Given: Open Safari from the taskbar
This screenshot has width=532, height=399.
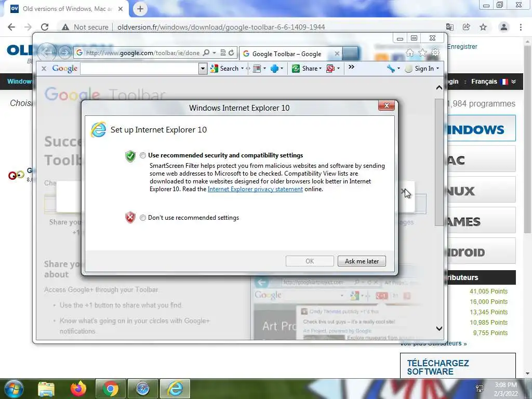Looking at the screenshot, I should pyautogui.click(x=143, y=389).
